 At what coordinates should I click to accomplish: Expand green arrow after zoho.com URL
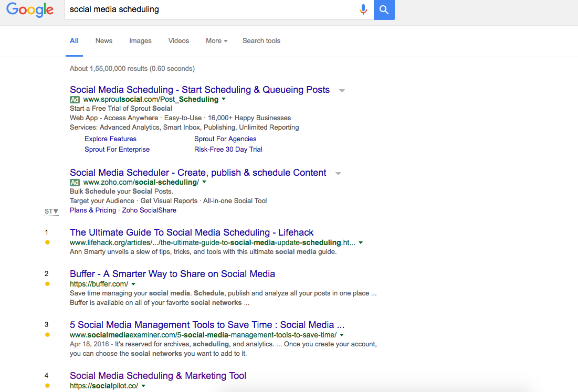click(x=204, y=182)
